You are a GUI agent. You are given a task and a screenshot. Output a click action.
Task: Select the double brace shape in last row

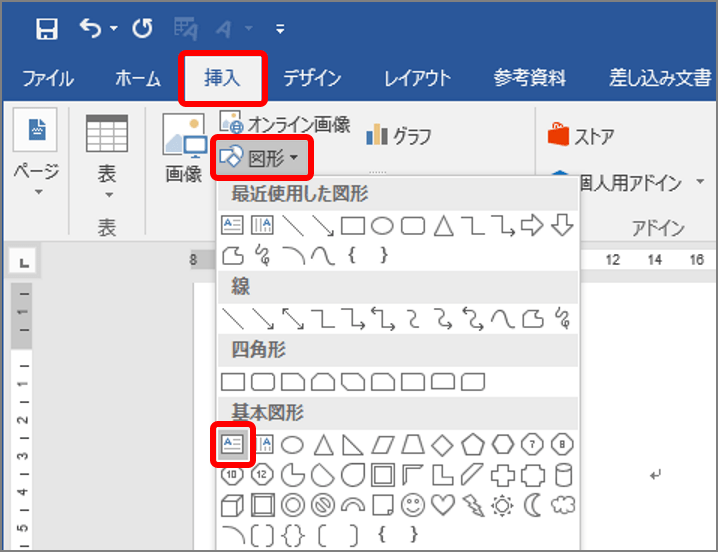tap(293, 535)
